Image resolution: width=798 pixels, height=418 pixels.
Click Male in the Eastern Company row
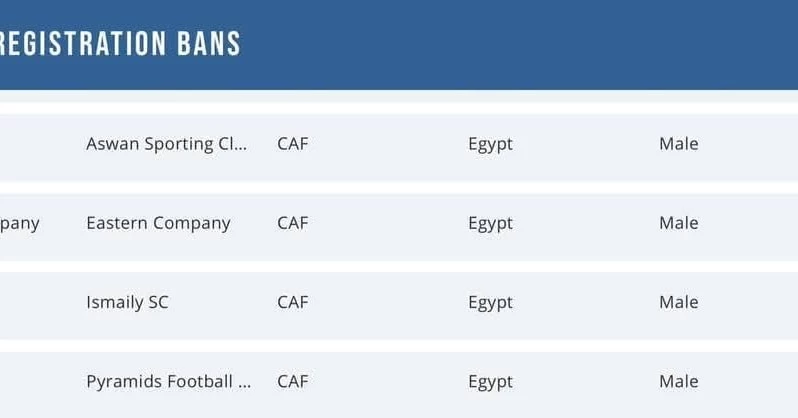678,223
